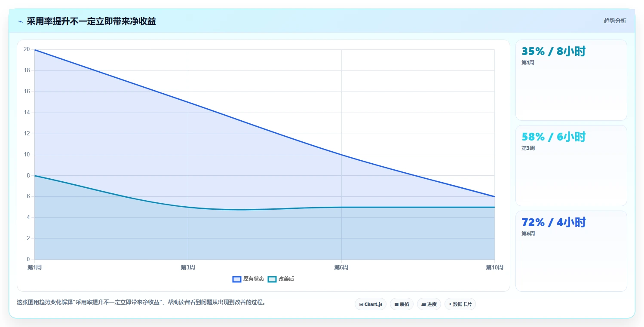Click the 第3周 label under 58% card

[x=528, y=148]
